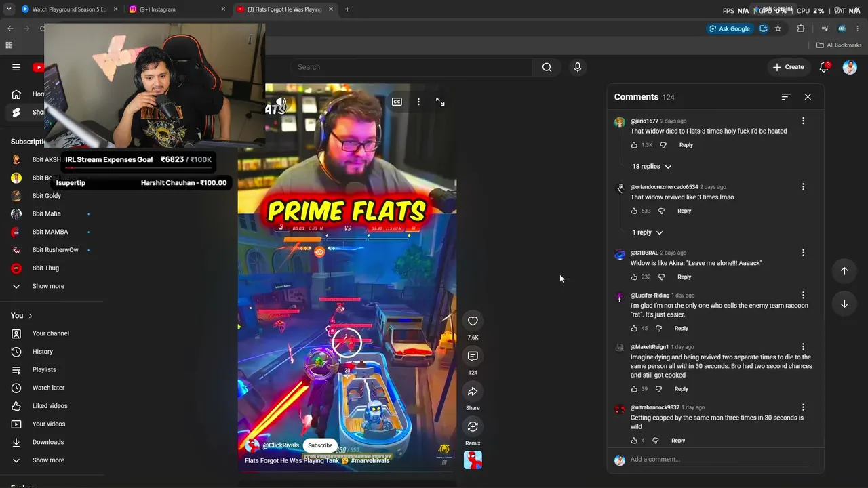Open History from the sidebar

(42, 352)
